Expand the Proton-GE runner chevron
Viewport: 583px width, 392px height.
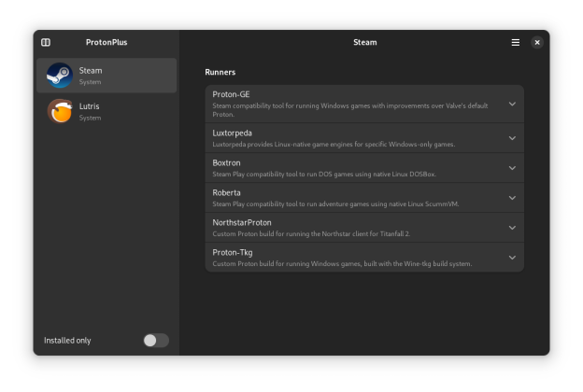512,105
